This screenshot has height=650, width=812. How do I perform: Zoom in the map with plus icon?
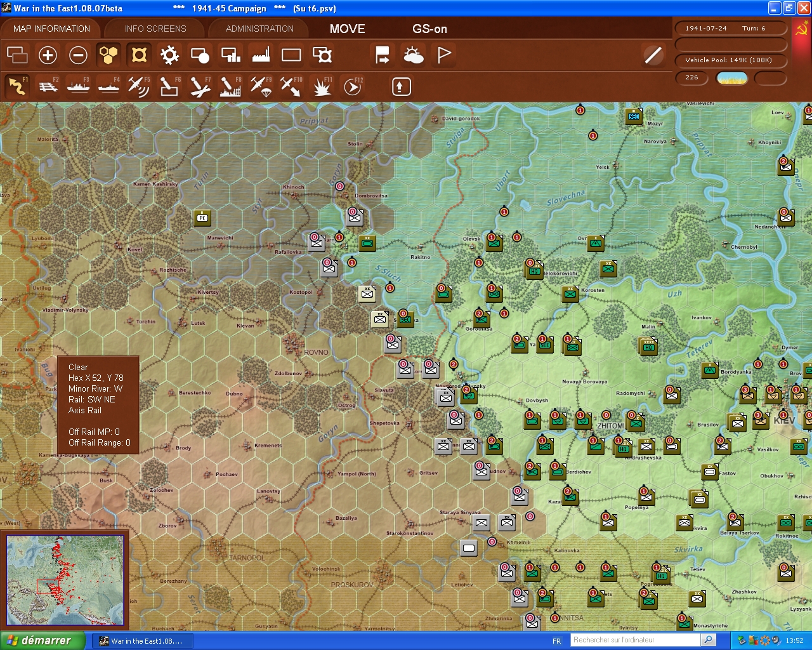pyautogui.click(x=48, y=55)
